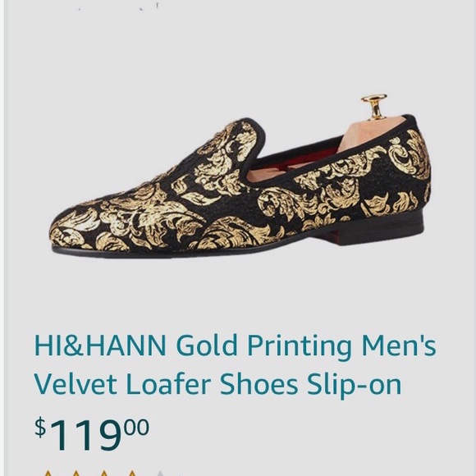Click the dollar sign beside the price

point(40,427)
